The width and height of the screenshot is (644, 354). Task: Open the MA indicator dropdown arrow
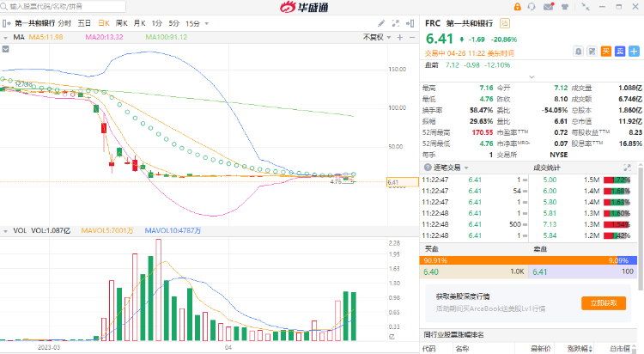click(5, 38)
